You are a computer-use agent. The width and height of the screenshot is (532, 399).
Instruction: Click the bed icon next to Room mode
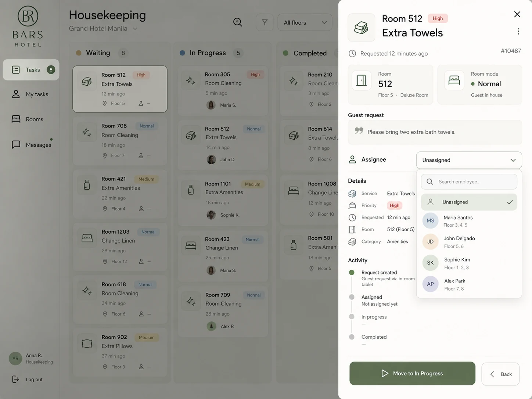click(x=454, y=80)
